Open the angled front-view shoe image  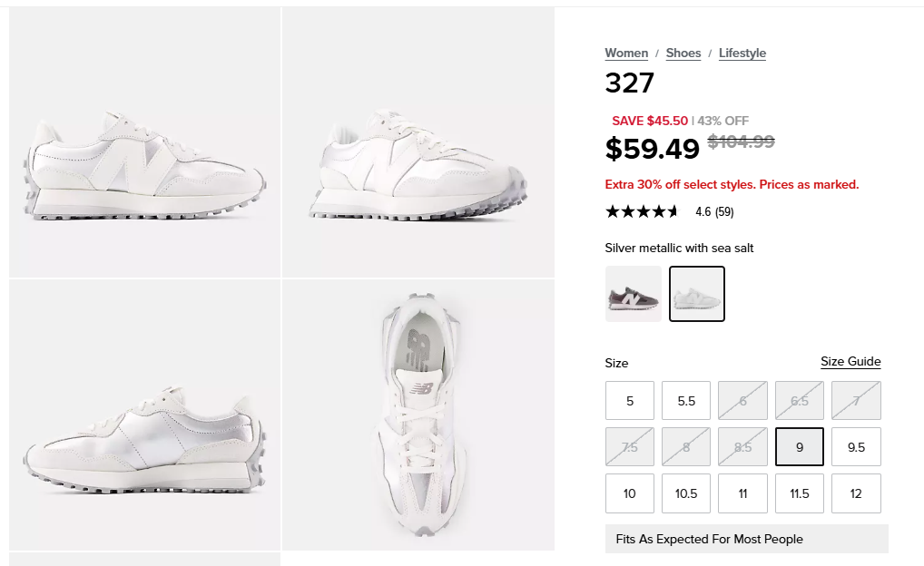[x=418, y=142]
